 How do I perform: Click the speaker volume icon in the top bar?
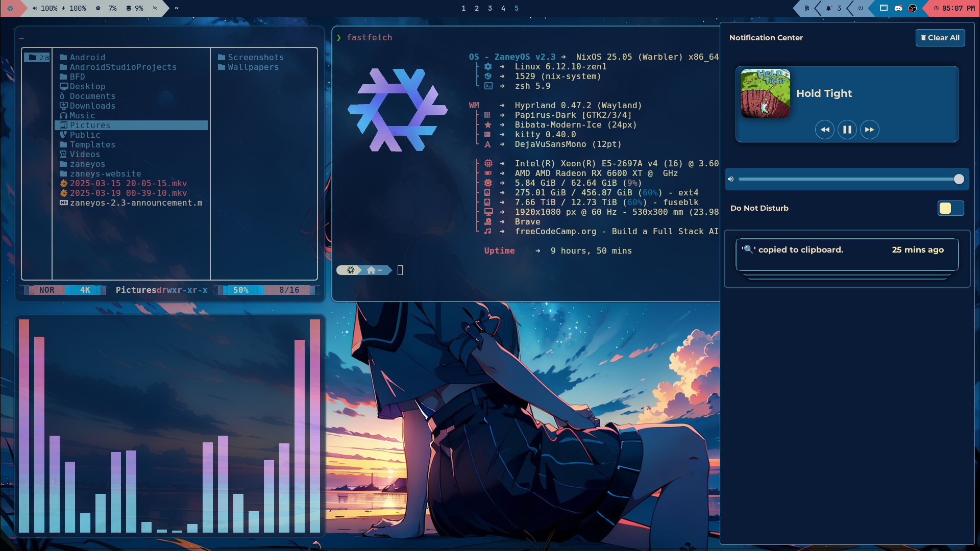[35, 8]
